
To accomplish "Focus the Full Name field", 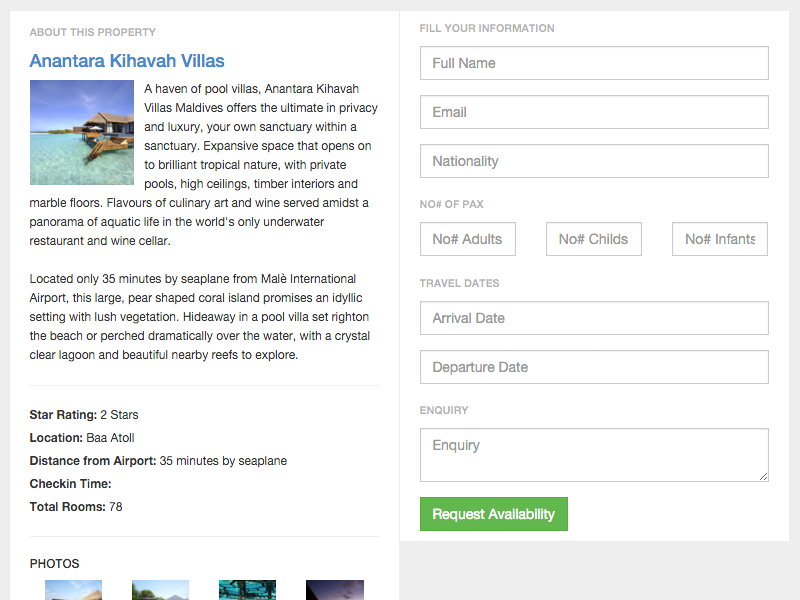I will point(594,63).
